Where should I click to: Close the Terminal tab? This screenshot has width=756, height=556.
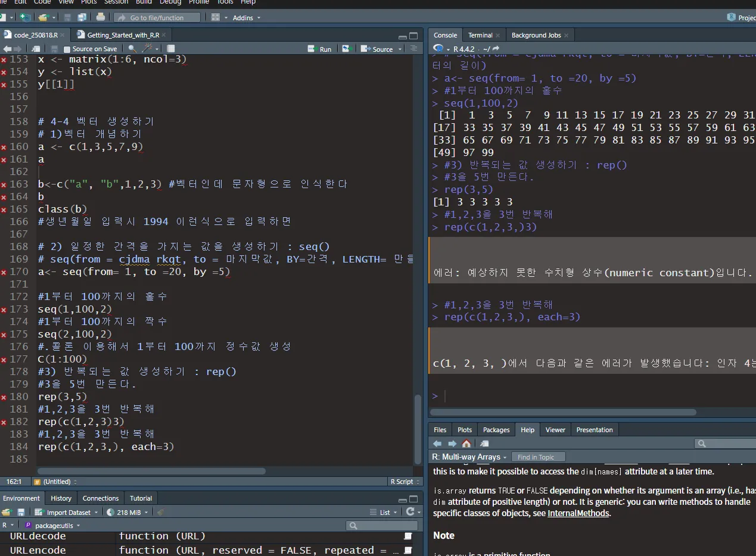(x=498, y=36)
